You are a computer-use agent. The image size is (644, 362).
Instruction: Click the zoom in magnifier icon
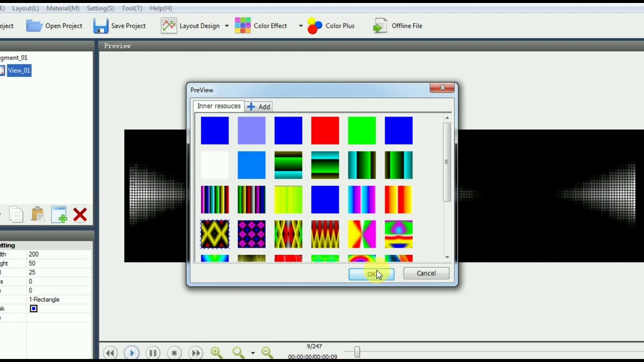pos(217,353)
